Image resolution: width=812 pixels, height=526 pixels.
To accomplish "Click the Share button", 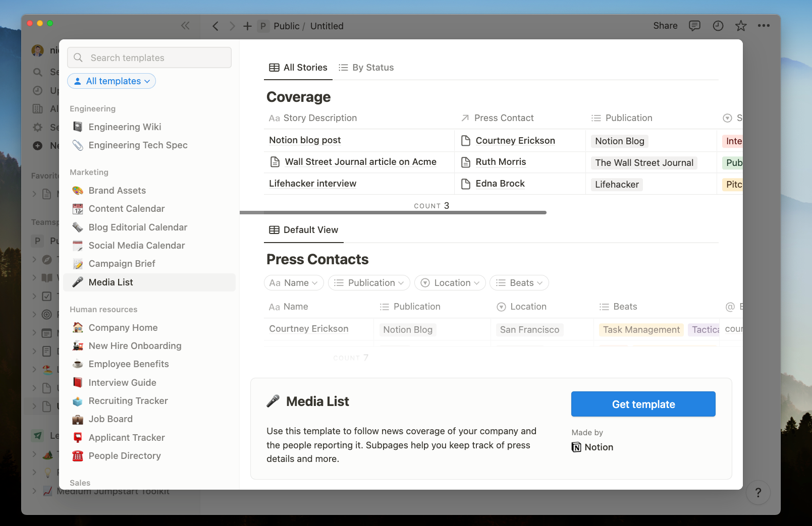I will pos(665,26).
